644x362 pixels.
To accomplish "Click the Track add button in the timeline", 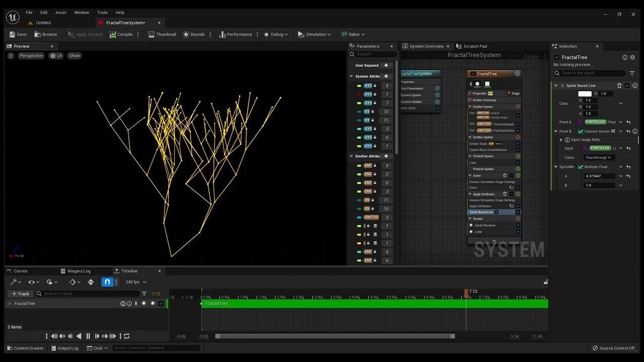I will click(x=20, y=294).
